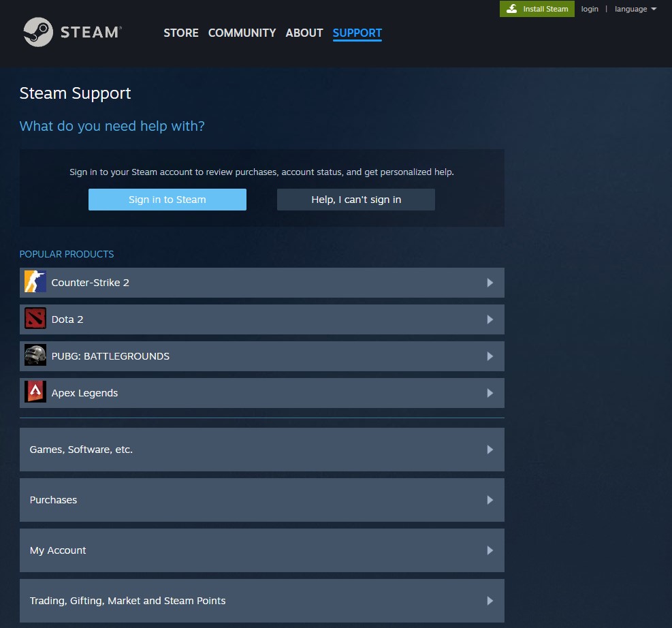672x628 pixels.
Task: Expand the Games, Software, etc. arrow
Action: 490,450
